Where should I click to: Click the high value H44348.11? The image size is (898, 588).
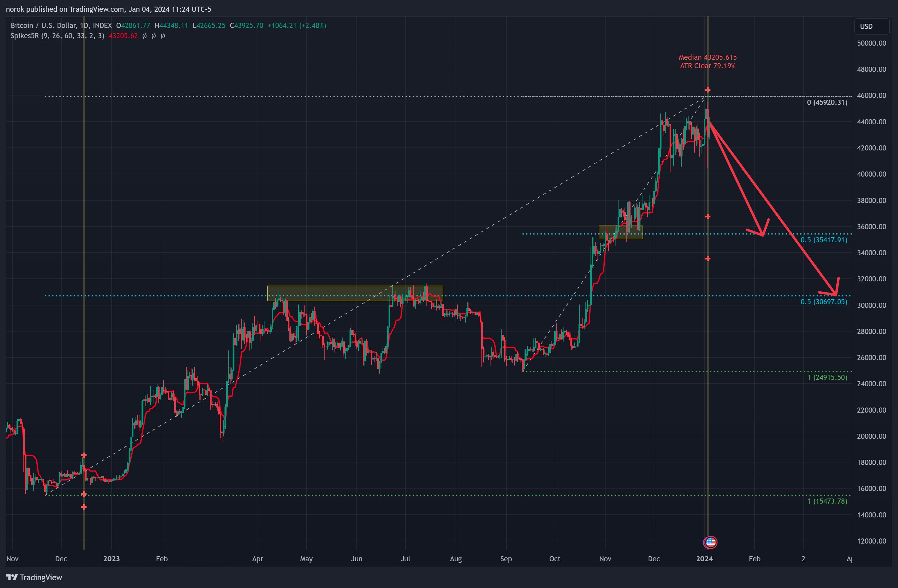[x=171, y=25]
